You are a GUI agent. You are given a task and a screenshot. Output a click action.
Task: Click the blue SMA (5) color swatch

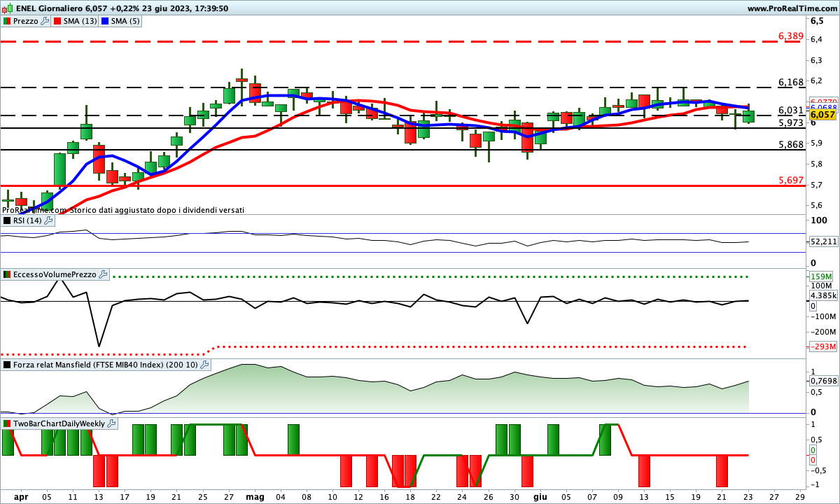[105, 21]
